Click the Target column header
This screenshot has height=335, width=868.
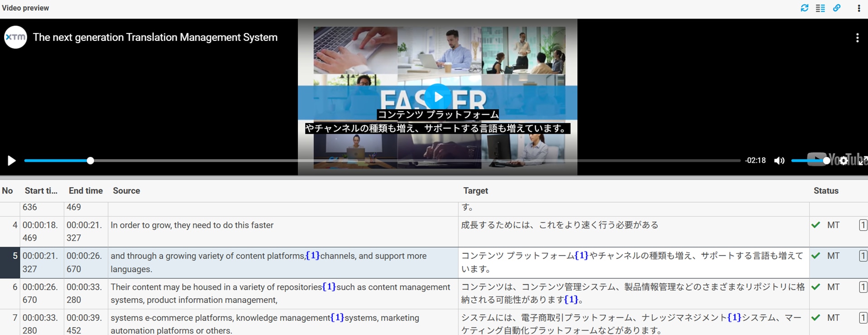point(475,191)
